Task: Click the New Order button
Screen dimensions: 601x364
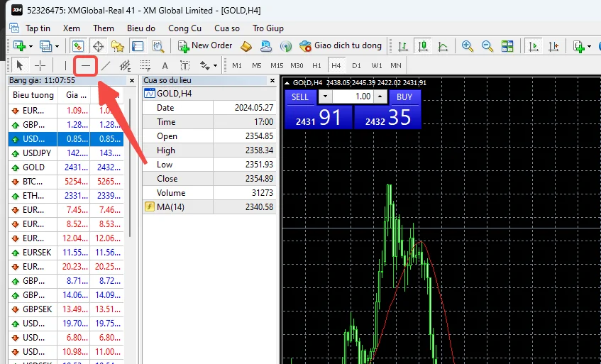Action: tap(205, 46)
